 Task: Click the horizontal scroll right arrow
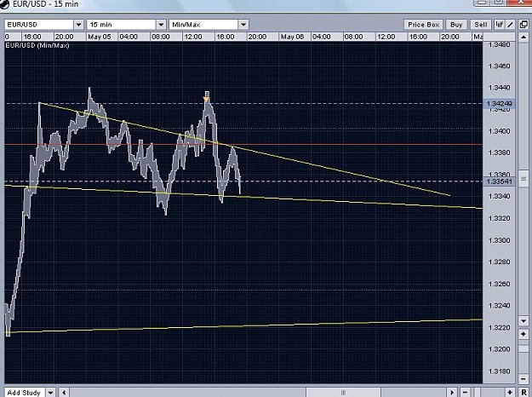click(452, 393)
